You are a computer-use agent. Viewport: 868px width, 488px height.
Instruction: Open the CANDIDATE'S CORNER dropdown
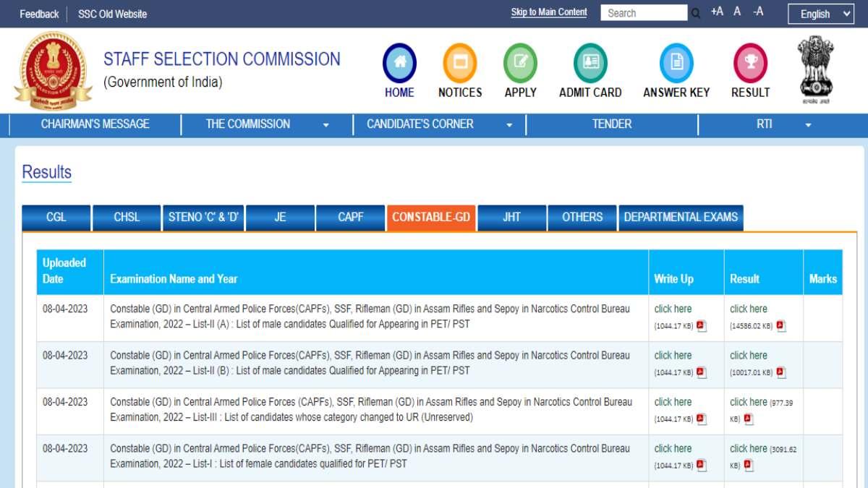509,124
